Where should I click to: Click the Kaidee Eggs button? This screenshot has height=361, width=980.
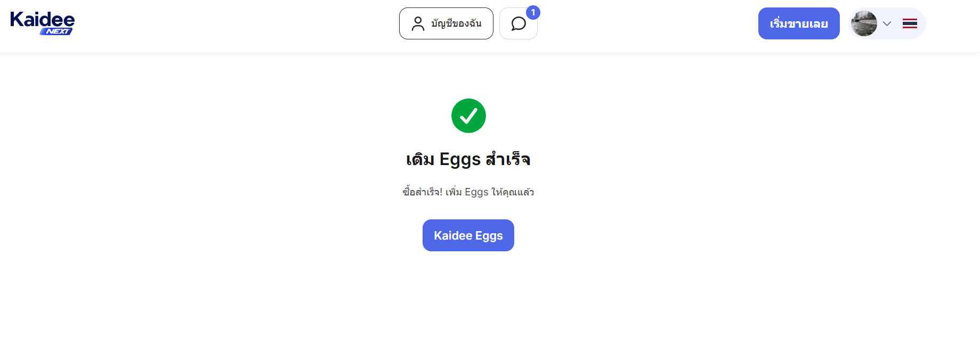[x=468, y=235]
